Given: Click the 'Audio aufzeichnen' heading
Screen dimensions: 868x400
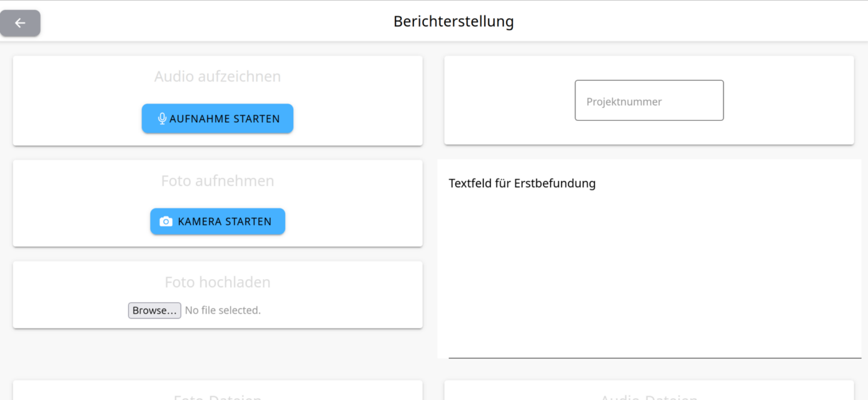Looking at the screenshot, I should (218, 76).
